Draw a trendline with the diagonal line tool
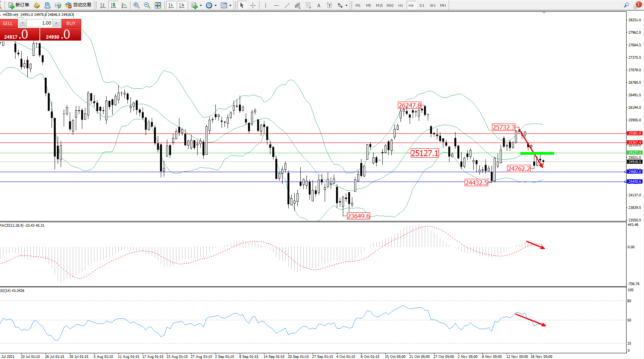 [x=287, y=5]
